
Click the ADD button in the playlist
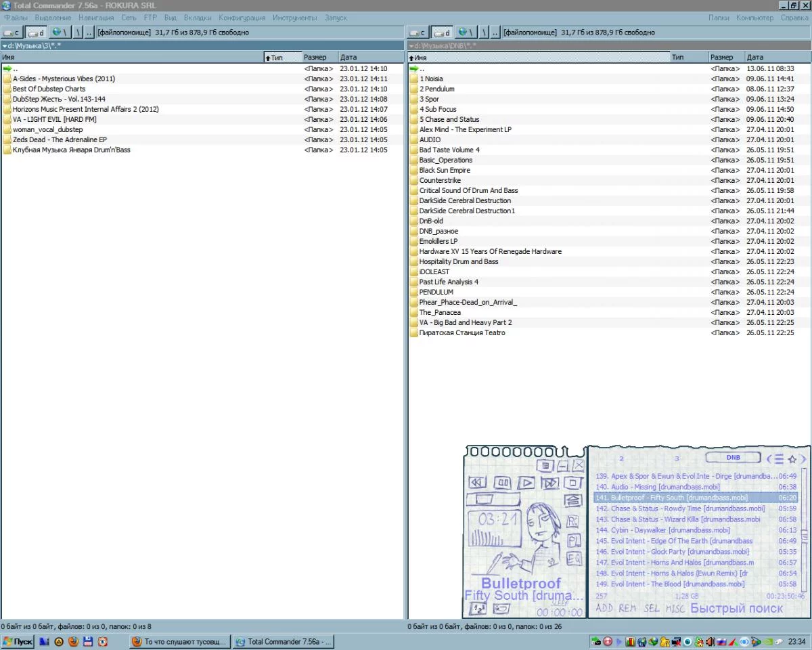[x=604, y=608]
